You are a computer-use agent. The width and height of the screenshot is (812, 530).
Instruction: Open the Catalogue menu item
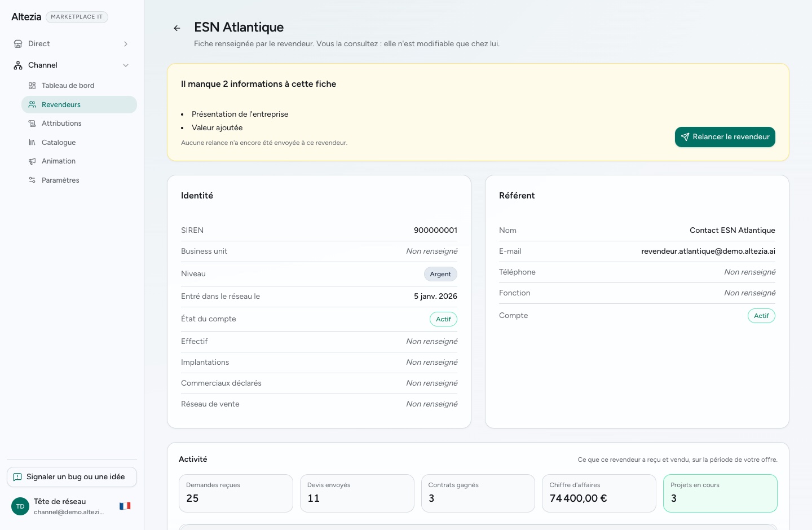point(79,143)
